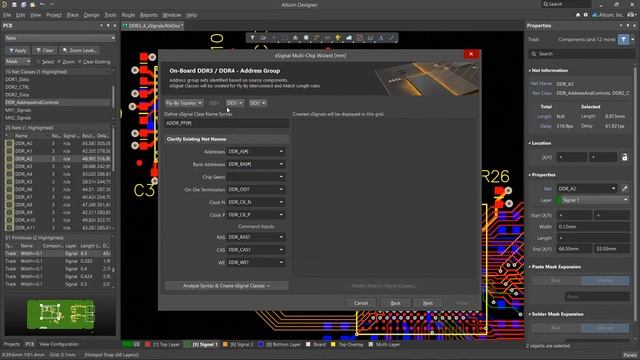The image size is (640, 360).
Task: Click the place text string icon in Active Bar
Action: [x=381, y=38]
